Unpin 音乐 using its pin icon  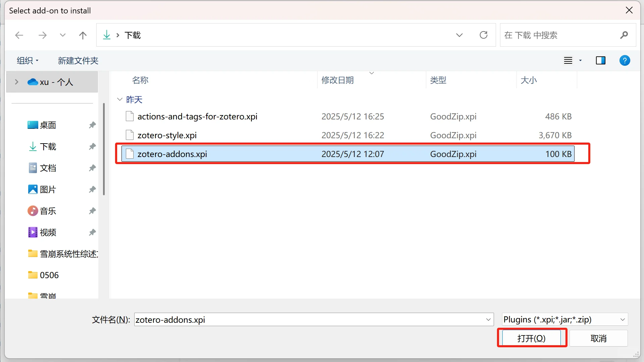point(92,211)
